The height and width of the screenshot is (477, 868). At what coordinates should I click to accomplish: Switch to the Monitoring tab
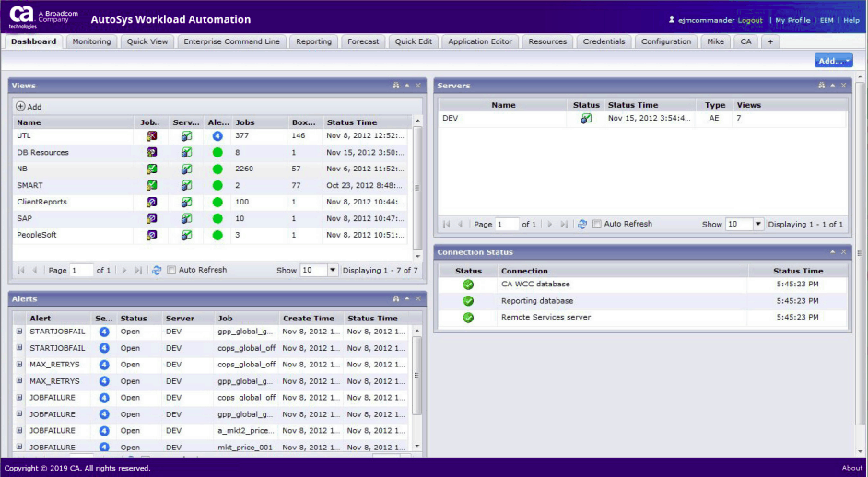pyautogui.click(x=91, y=41)
